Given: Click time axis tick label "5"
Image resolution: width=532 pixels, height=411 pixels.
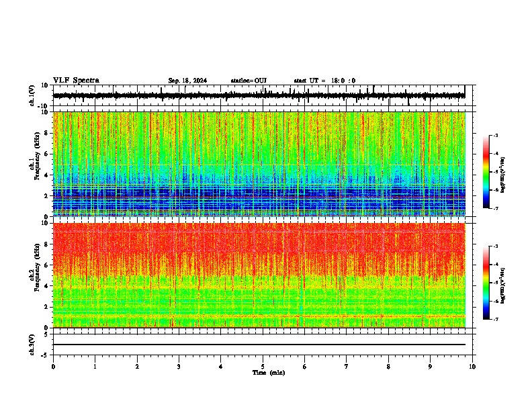Looking at the screenshot, I should point(263,367).
